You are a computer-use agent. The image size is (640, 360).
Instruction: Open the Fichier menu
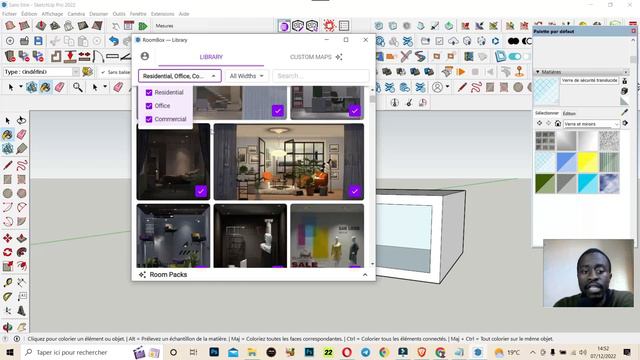click(9, 14)
